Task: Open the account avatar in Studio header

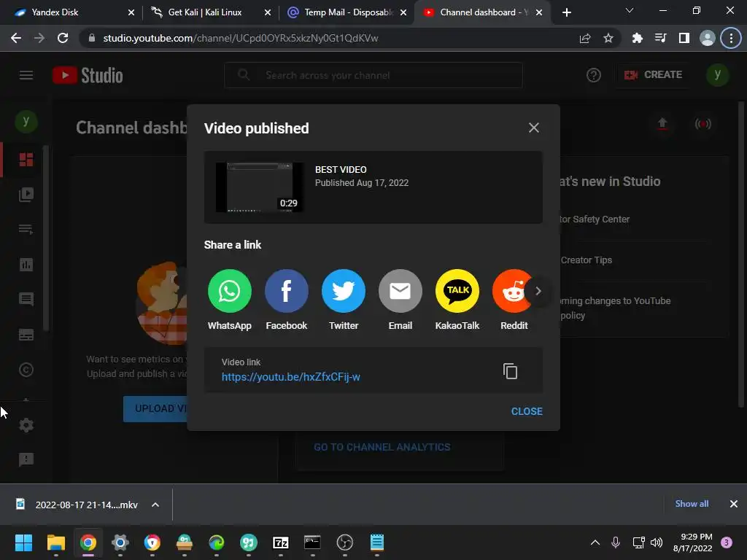Action: click(718, 75)
